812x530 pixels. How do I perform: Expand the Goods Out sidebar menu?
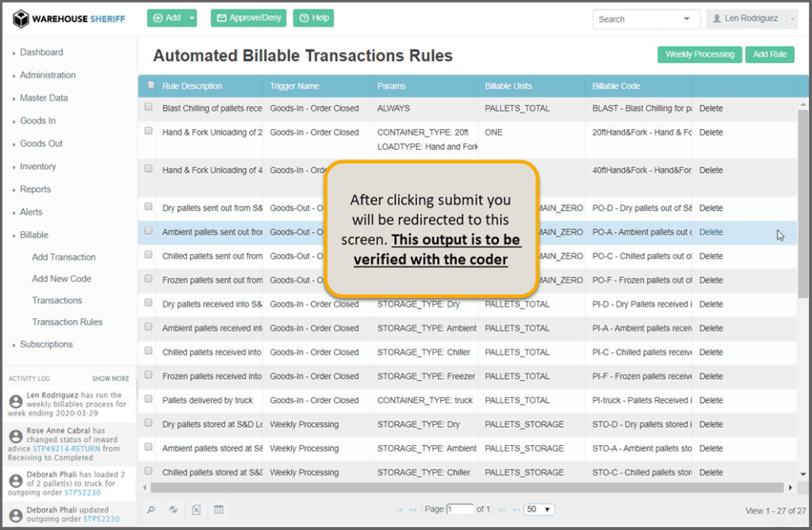pyautogui.click(x=41, y=143)
